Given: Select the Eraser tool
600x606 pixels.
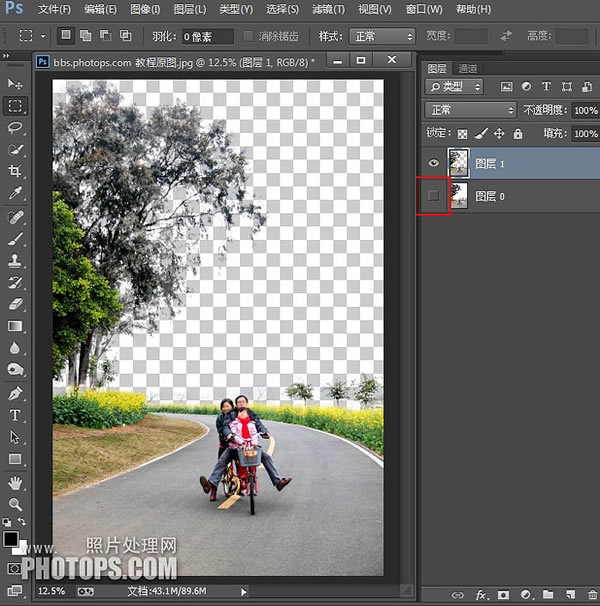Looking at the screenshot, I should pos(15,304).
